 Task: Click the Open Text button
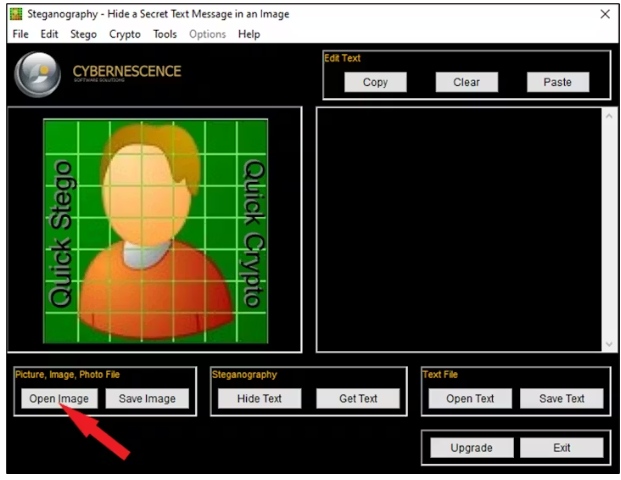tap(470, 398)
